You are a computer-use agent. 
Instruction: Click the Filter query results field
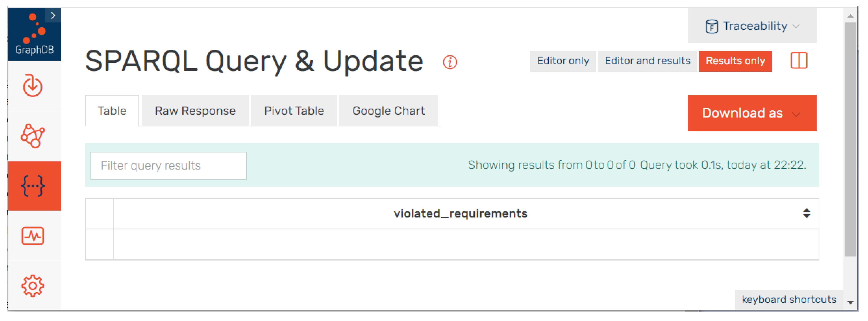(168, 166)
